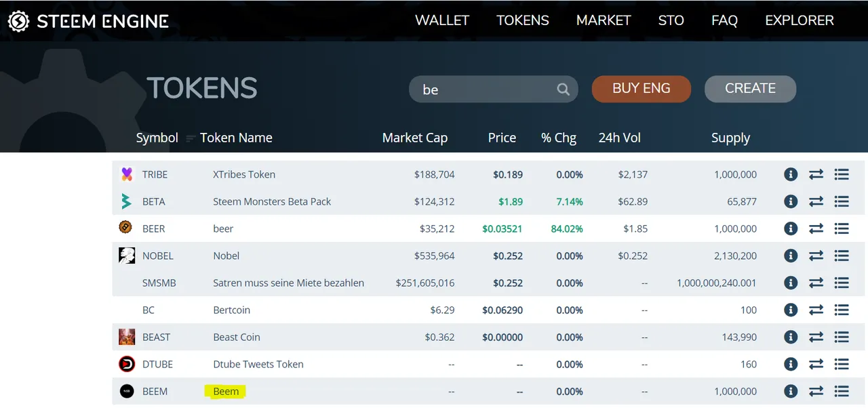This screenshot has height=408, width=868.
Task: Open the STO page
Action: pos(671,20)
